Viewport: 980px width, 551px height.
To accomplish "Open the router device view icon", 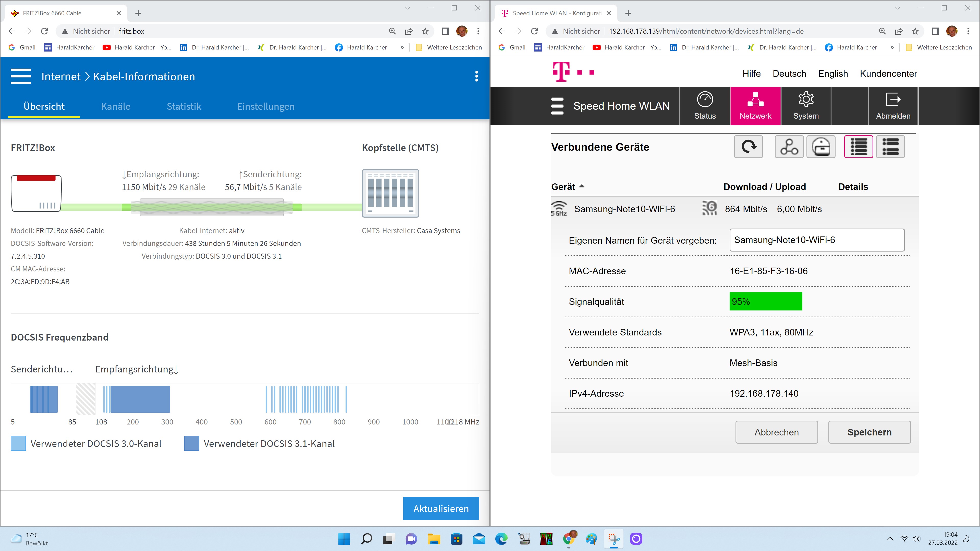I will click(x=820, y=147).
